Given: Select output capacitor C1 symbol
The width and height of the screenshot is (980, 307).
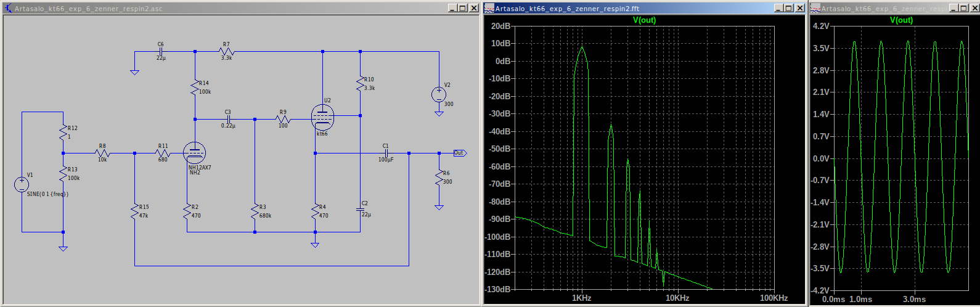Looking at the screenshot, I should coord(386,153).
